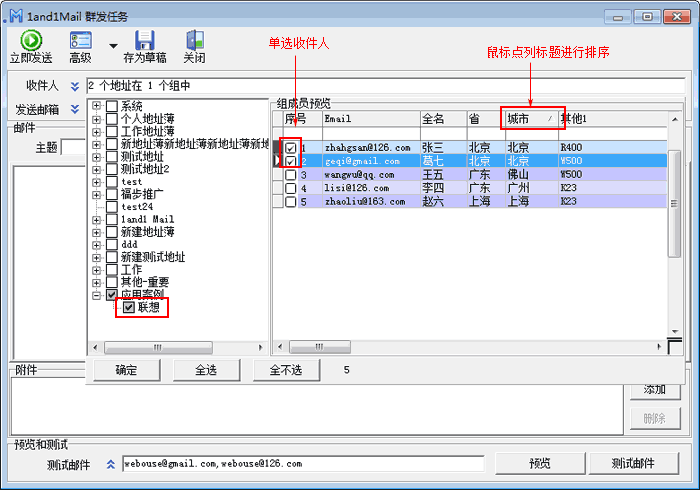Save the mail with 存为草稿 icon
Image resolution: width=700 pixels, height=490 pixels.
click(145, 40)
